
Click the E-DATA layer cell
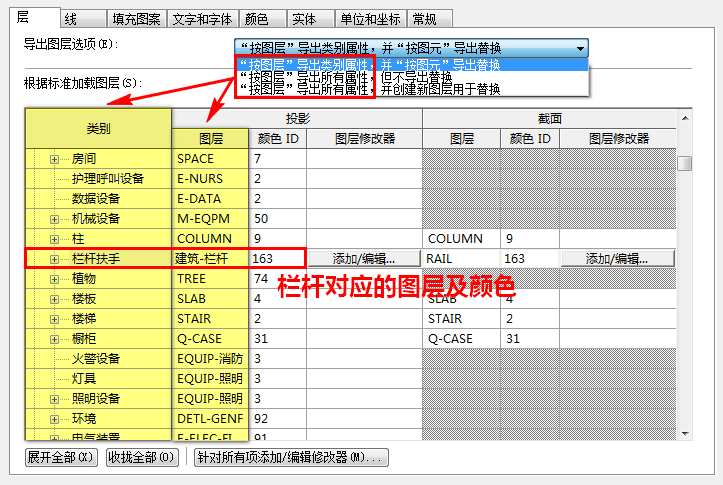[x=210, y=199]
